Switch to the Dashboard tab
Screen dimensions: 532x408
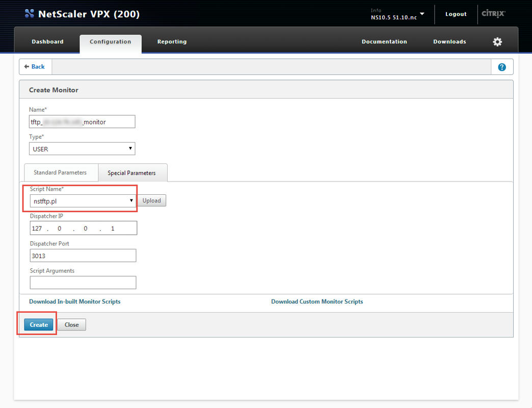click(47, 42)
